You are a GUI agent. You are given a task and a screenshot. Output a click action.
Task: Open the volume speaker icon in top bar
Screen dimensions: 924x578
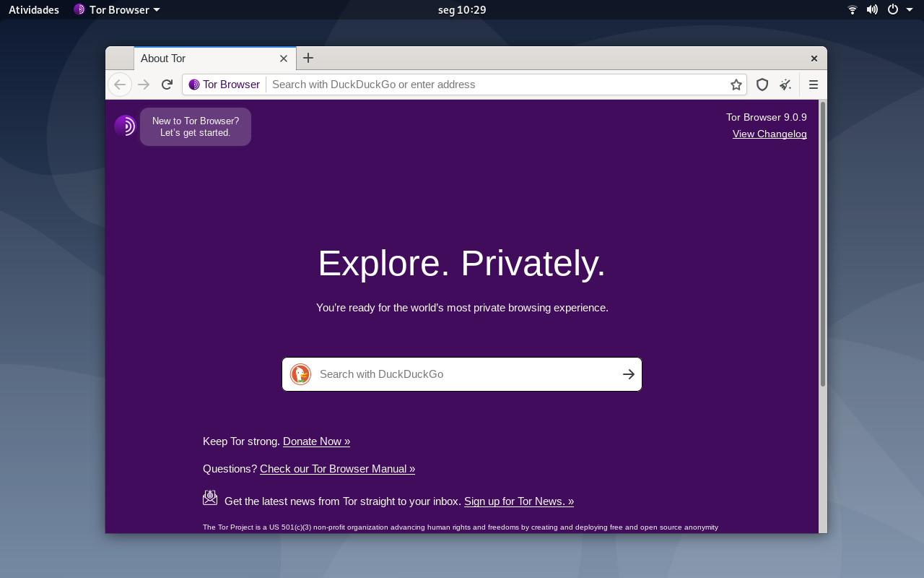(x=872, y=9)
